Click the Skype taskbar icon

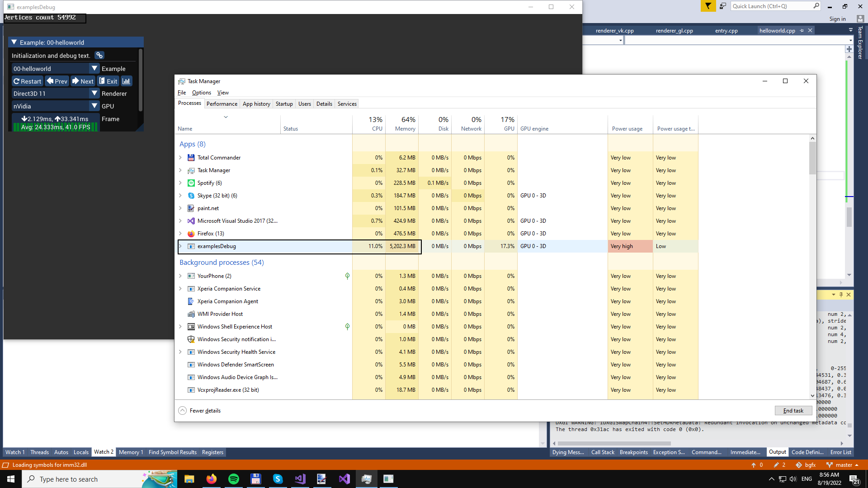click(278, 479)
